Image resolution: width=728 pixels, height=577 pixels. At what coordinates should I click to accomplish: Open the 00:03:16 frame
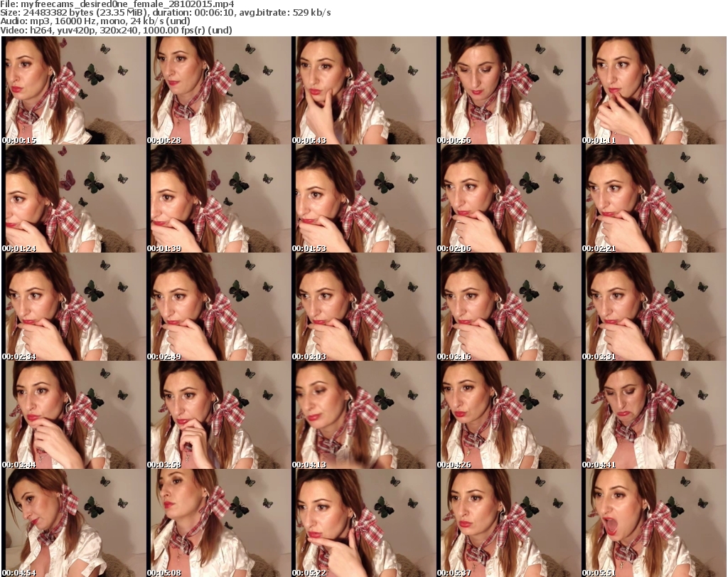[x=508, y=307]
